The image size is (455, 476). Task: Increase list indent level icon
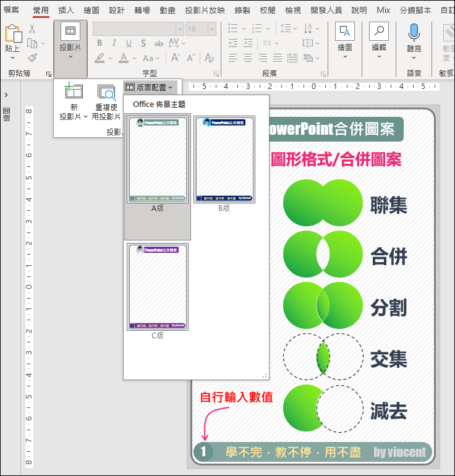[248, 43]
